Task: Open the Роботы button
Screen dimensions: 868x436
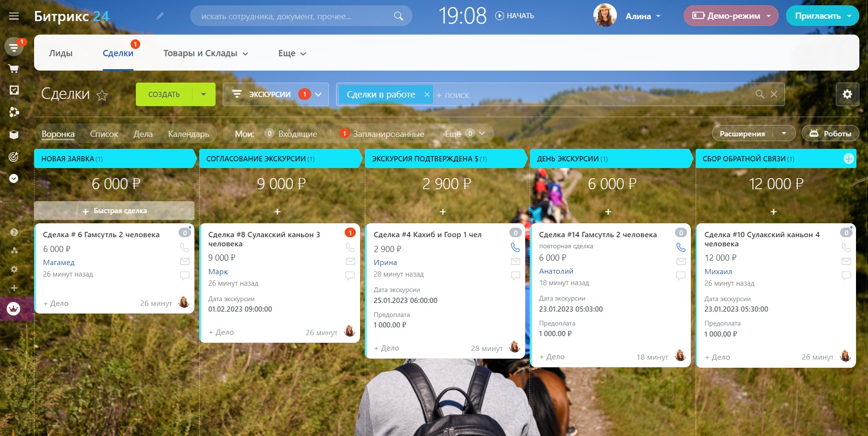Action: tap(831, 133)
